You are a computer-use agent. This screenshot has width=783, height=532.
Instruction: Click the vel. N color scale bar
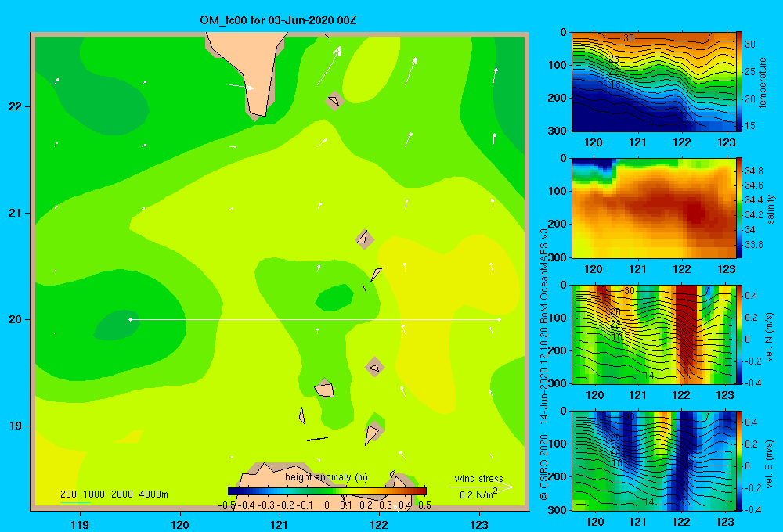coord(739,334)
